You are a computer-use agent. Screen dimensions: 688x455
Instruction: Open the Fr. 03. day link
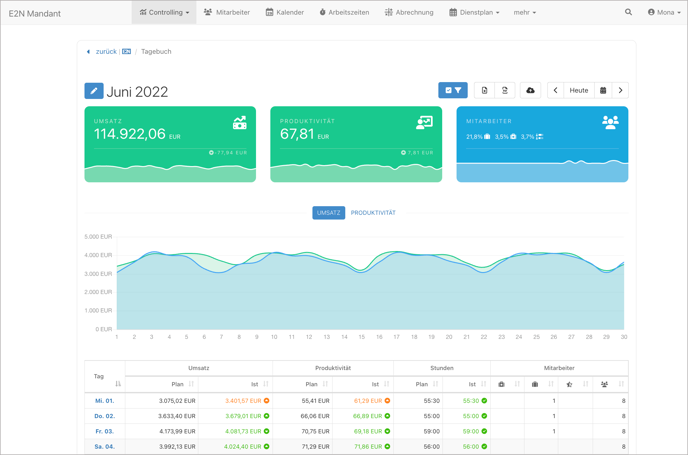click(x=104, y=431)
